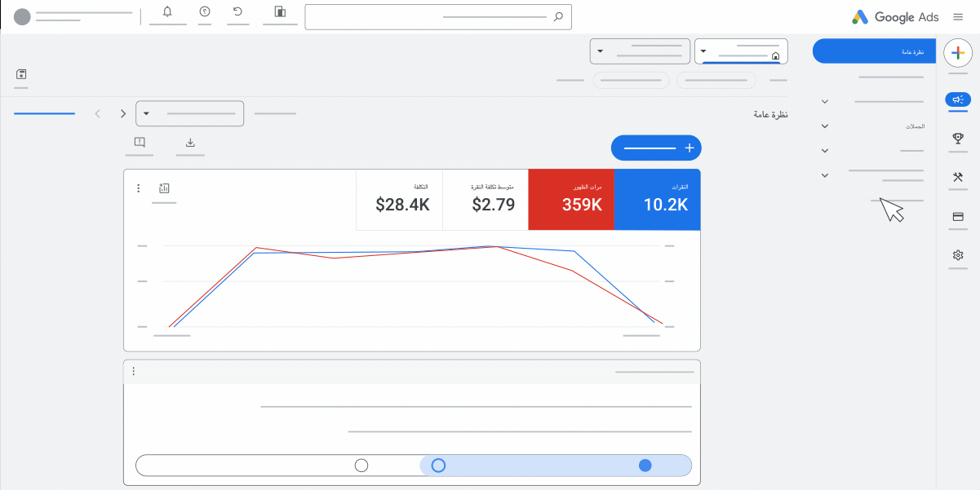Click inside the top search field
Image resolution: width=980 pixels, height=490 pixels.
[438, 16]
